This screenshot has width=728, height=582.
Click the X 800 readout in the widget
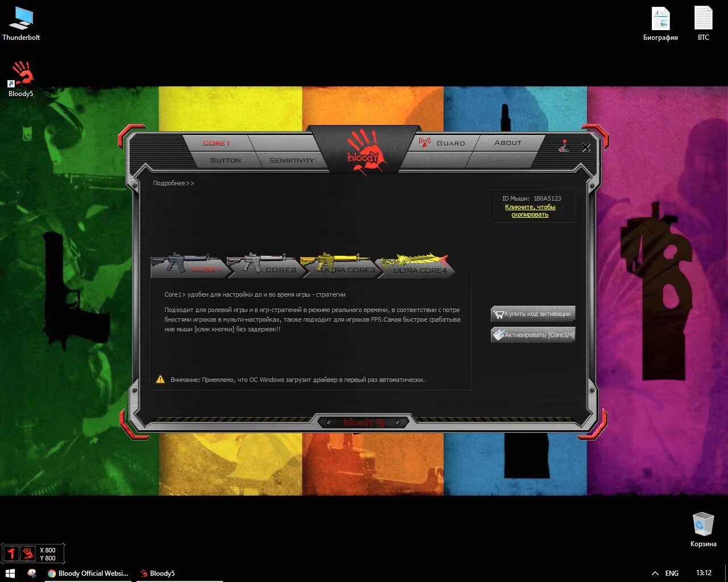(48, 550)
